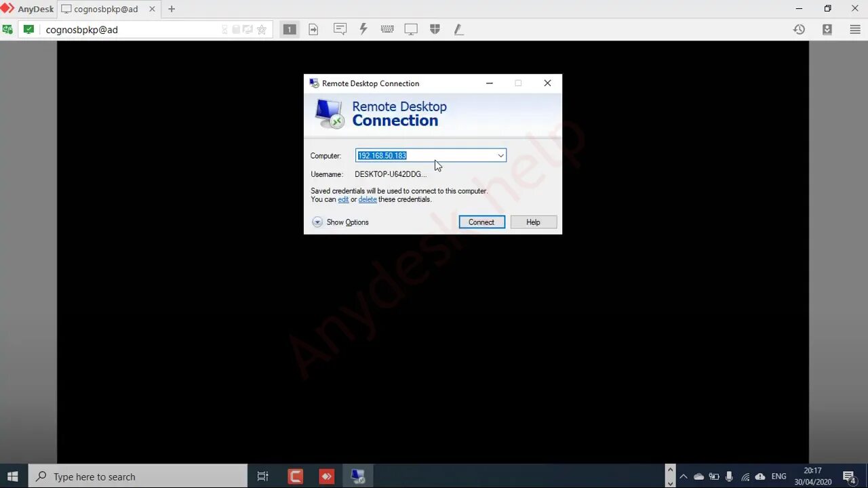Click the delete credentials link
This screenshot has width=868, height=488.
tap(368, 199)
